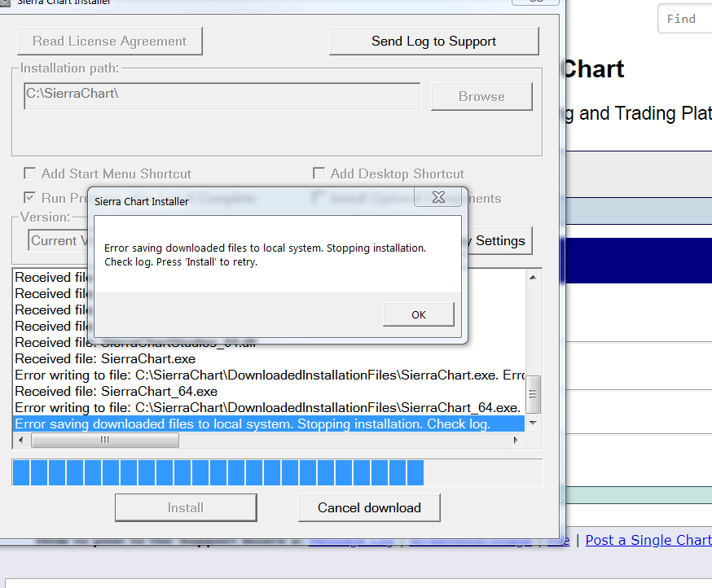Click log horizontal scroll right arrow

pos(516,440)
